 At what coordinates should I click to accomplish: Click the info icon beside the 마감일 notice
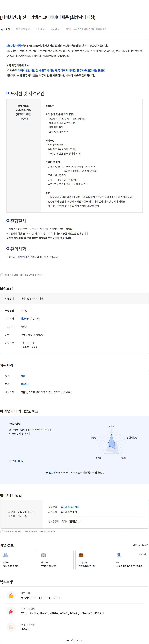2,532
